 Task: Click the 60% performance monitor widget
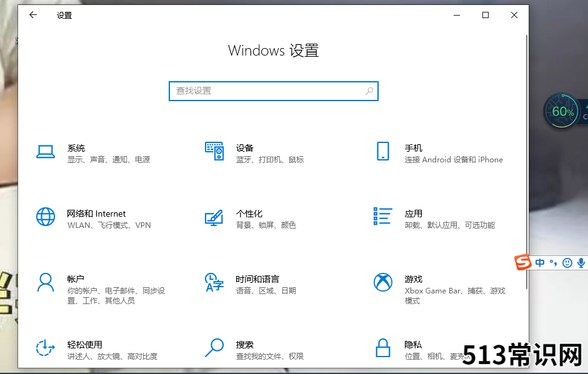(x=561, y=111)
